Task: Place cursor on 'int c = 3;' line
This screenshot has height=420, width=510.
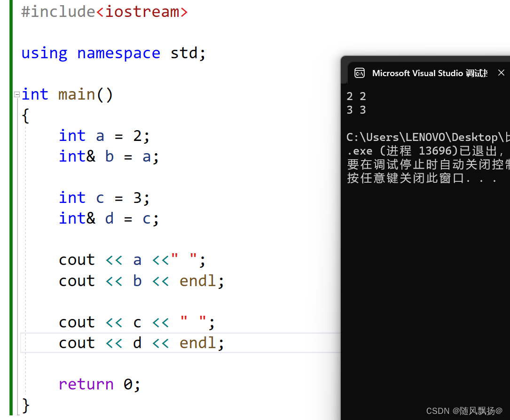Action: [x=104, y=198]
